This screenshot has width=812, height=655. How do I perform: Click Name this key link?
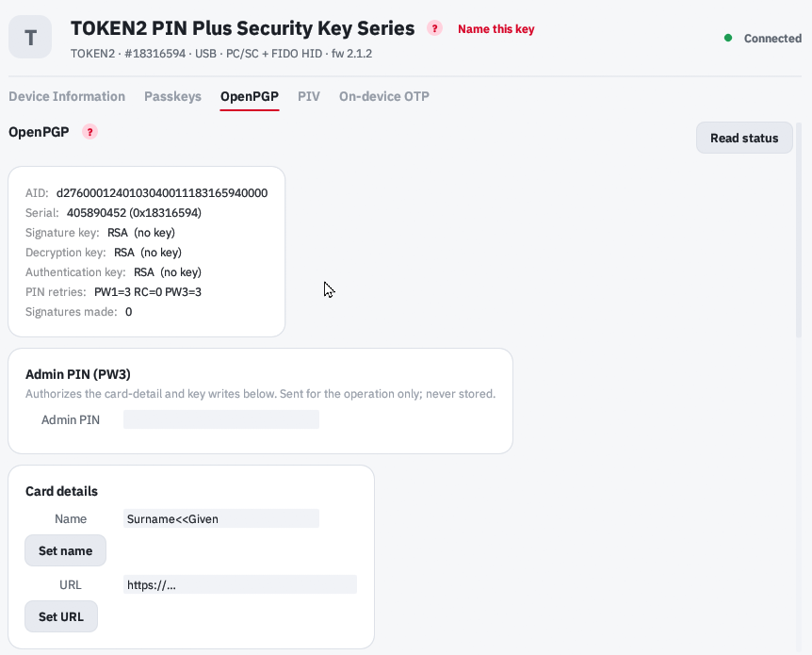(x=495, y=29)
